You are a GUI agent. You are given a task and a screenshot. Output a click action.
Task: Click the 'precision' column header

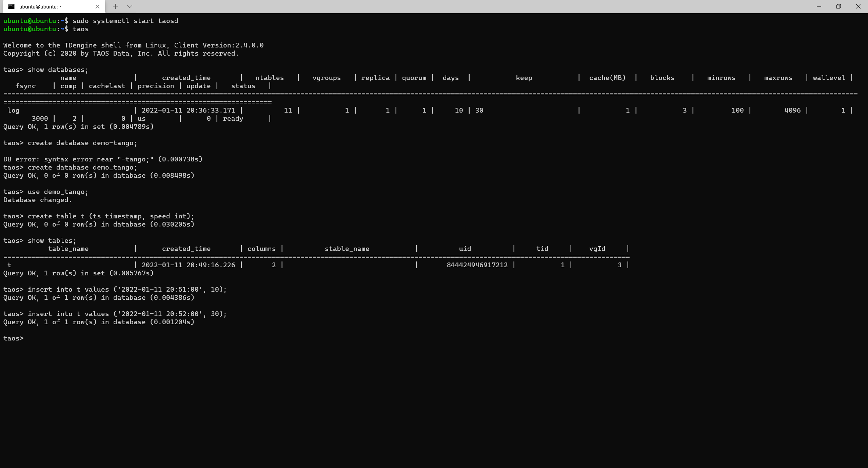pyautogui.click(x=156, y=86)
